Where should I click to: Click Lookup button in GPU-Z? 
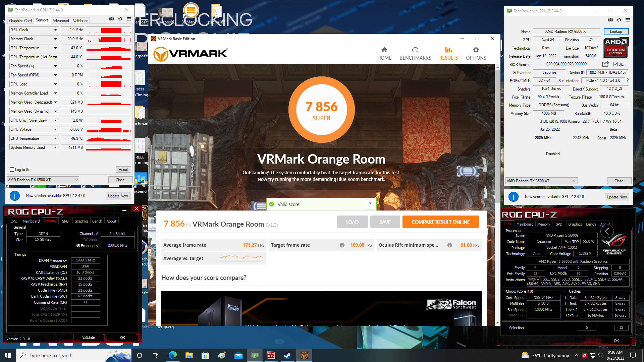(x=616, y=32)
